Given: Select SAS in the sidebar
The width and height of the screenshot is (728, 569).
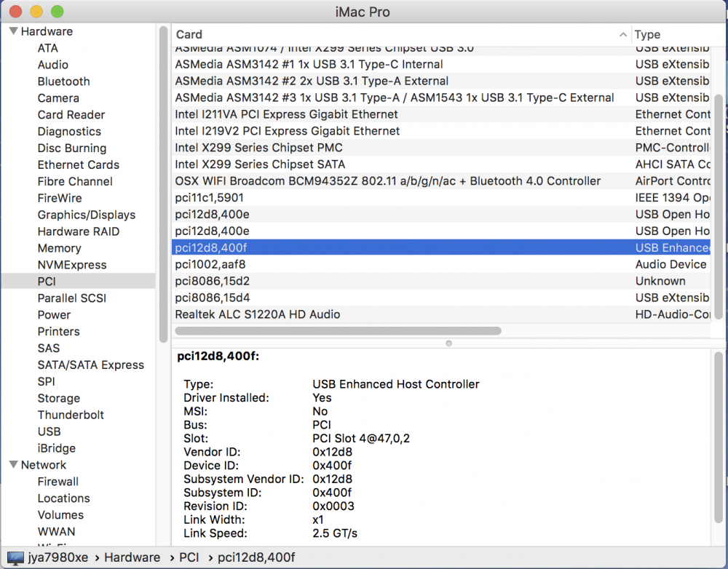Looking at the screenshot, I should tap(49, 348).
